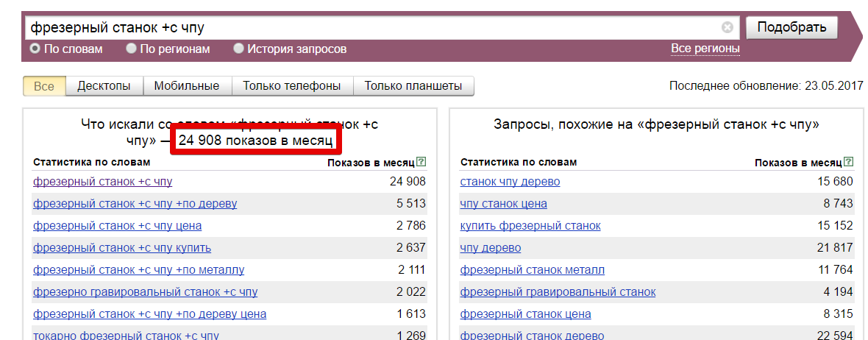Open the 'Все регионы' region selector

pyautogui.click(x=705, y=49)
